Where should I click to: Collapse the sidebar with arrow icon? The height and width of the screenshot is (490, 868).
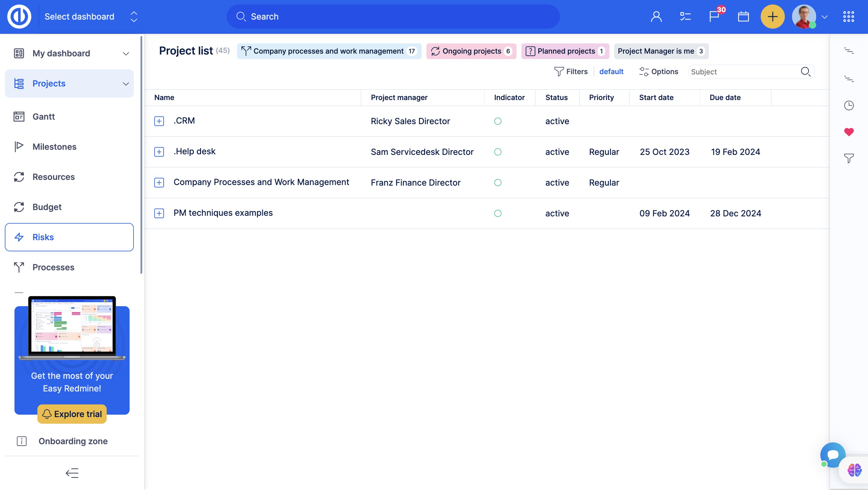[x=72, y=473]
